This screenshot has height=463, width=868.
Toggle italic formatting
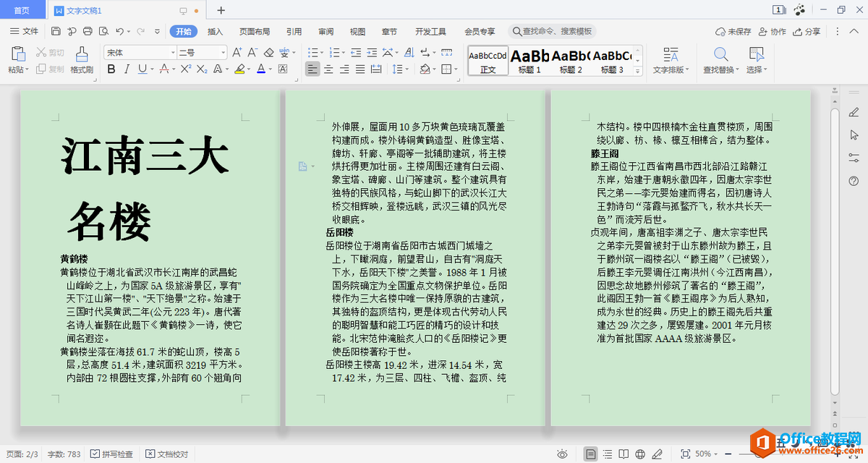pyautogui.click(x=127, y=67)
